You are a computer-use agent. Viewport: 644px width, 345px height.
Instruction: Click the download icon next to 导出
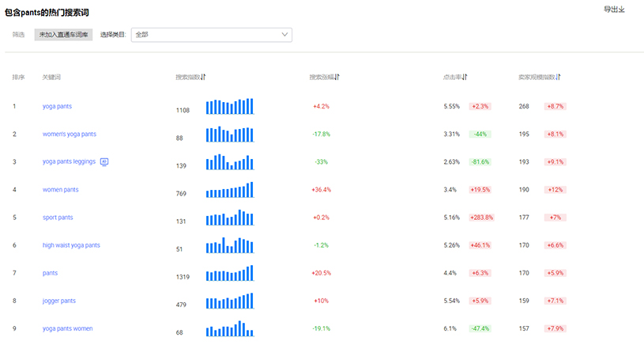pos(622,9)
